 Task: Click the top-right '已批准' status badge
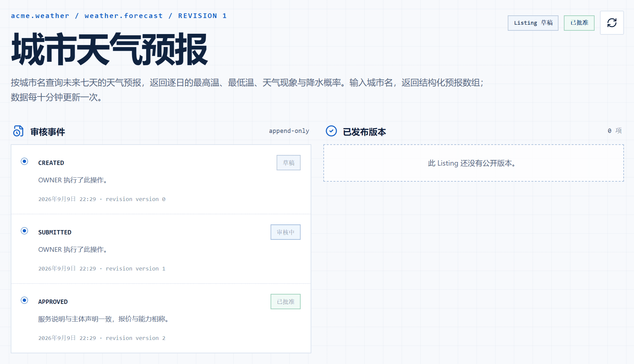coord(579,23)
